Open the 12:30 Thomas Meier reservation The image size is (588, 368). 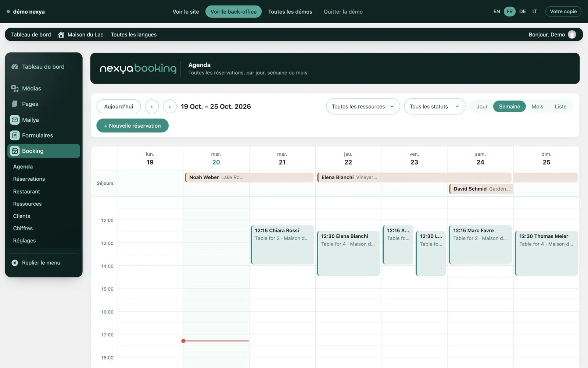[546, 253]
